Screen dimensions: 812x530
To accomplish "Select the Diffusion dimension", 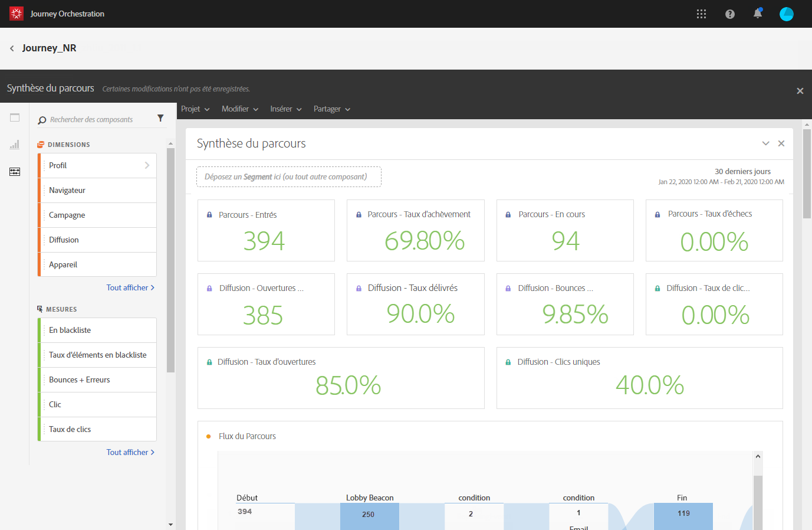I will (97, 240).
